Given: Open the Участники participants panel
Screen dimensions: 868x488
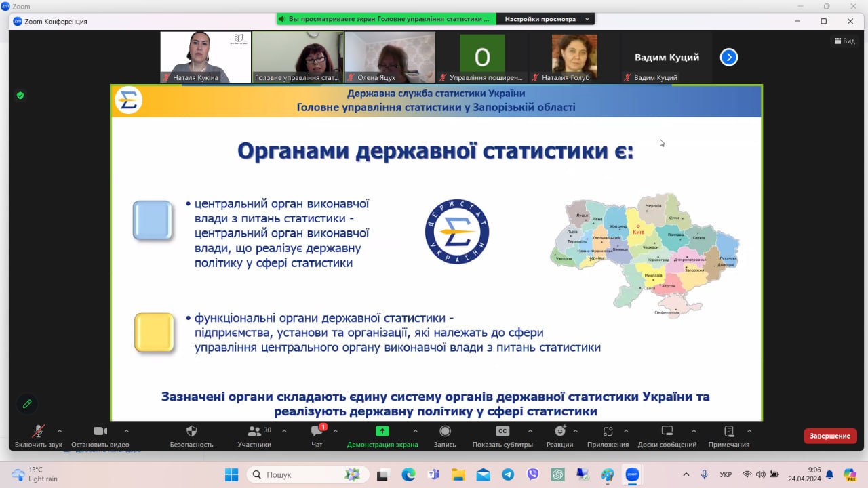Looking at the screenshot, I should (254, 432).
